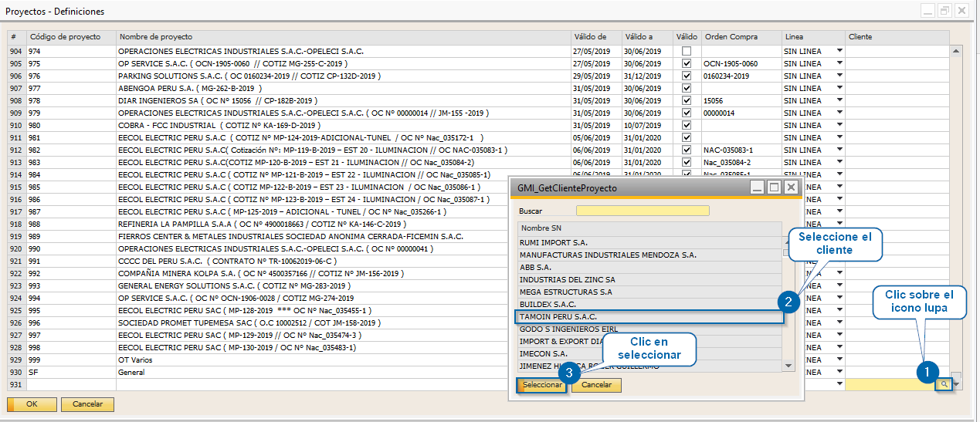Open Linea dropdown for COBRA - FCC row
Image resolution: width=980 pixels, height=422 pixels.
click(839, 125)
